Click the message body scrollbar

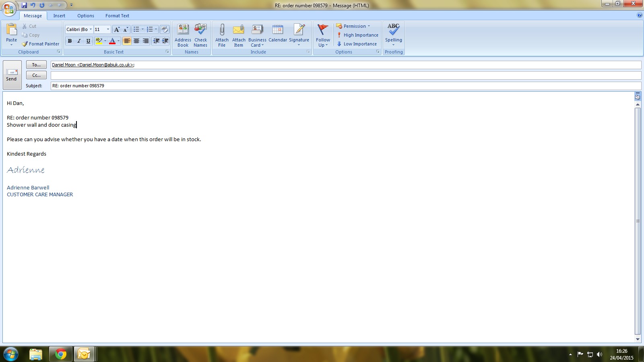click(638, 221)
